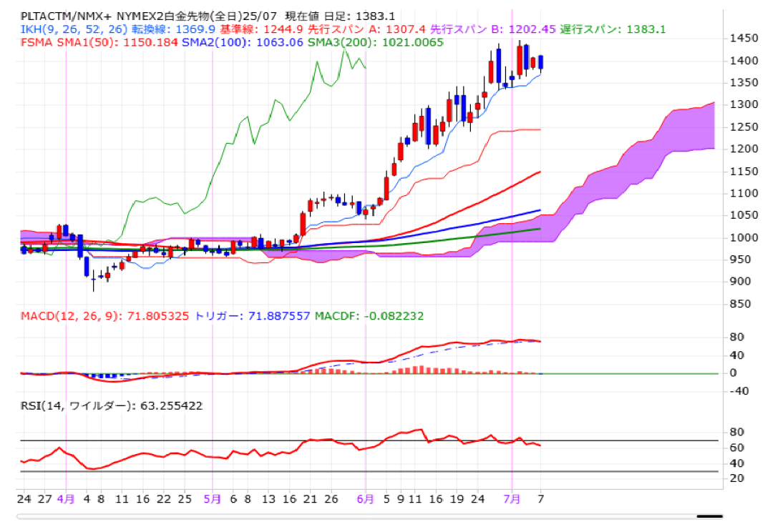Click the date label 27 on axis
Screen dimensions: 770x532
(44, 499)
